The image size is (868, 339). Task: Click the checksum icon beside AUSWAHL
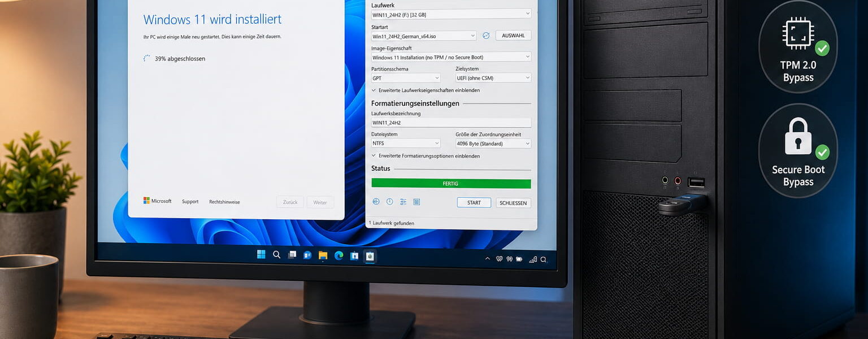tap(485, 36)
